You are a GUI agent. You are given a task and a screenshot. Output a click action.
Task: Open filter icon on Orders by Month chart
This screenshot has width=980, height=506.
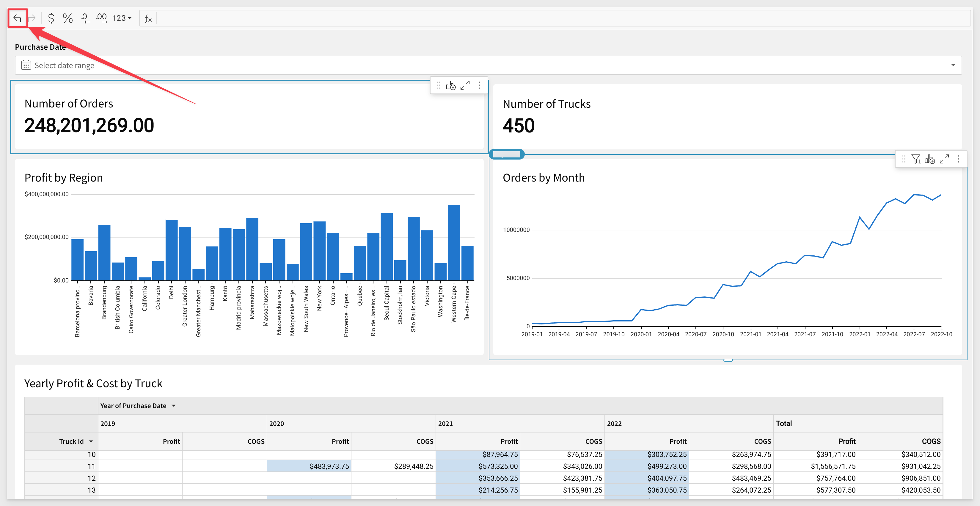click(916, 159)
